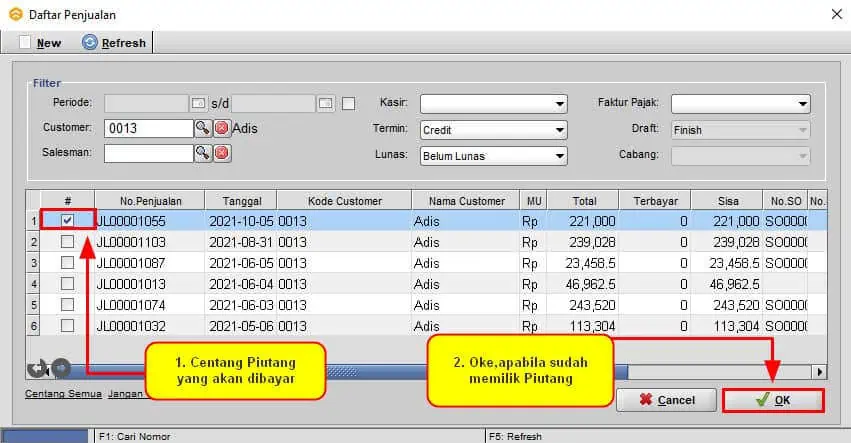Click the Customer code input field
This screenshot has width=851, height=443.
point(149,128)
